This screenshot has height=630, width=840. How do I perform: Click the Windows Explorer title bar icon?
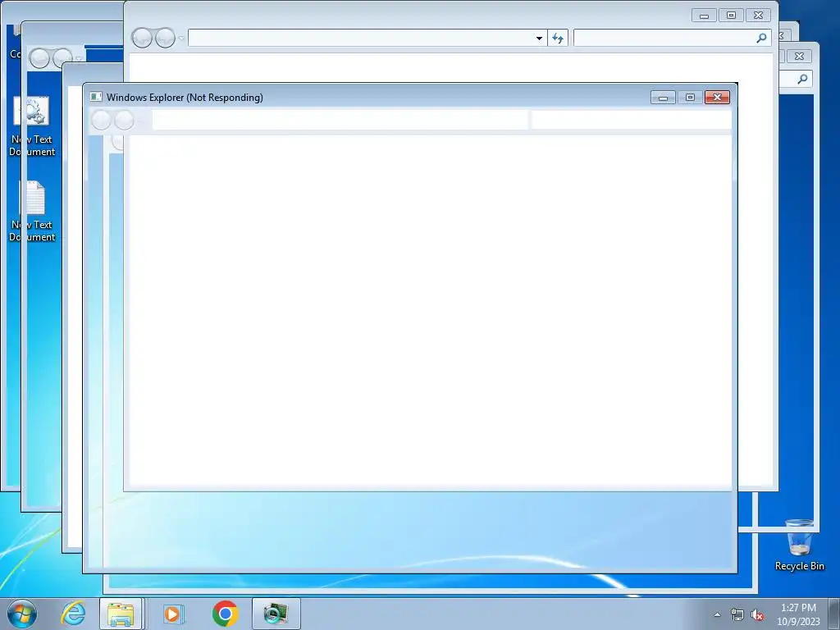pyautogui.click(x=96, y=97)
